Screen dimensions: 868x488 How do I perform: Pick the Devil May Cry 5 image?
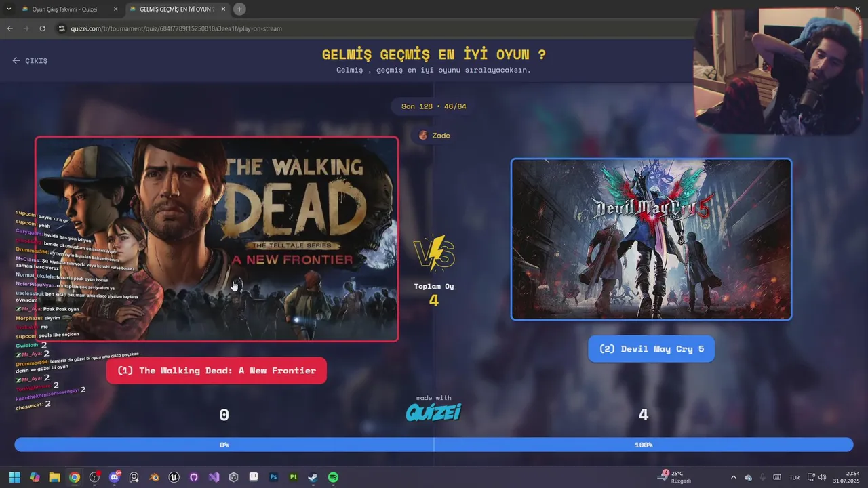pos(651,239)
